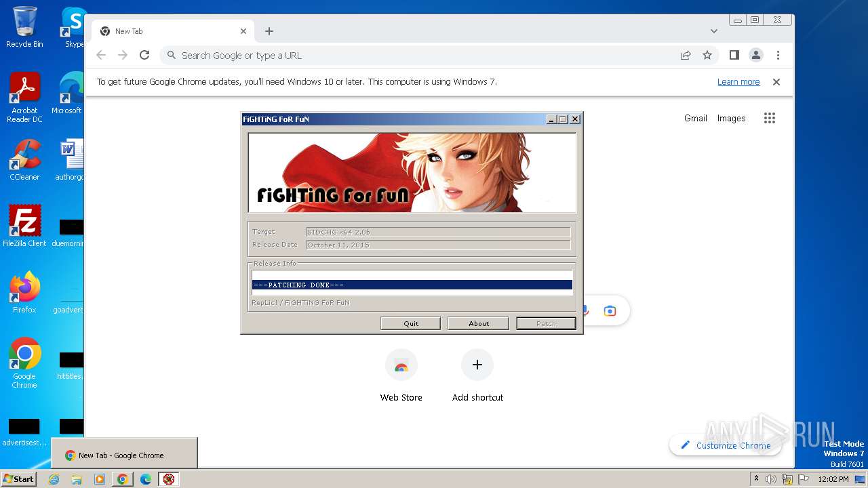Search by image camera icon

(x=610, y=311)
